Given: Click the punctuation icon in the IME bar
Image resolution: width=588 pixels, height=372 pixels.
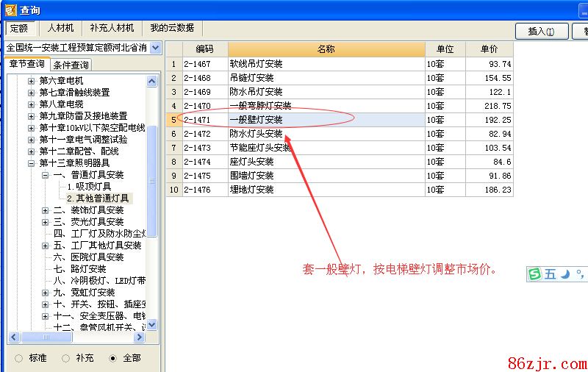Looking at the screenshot, I should click(579, 274).
